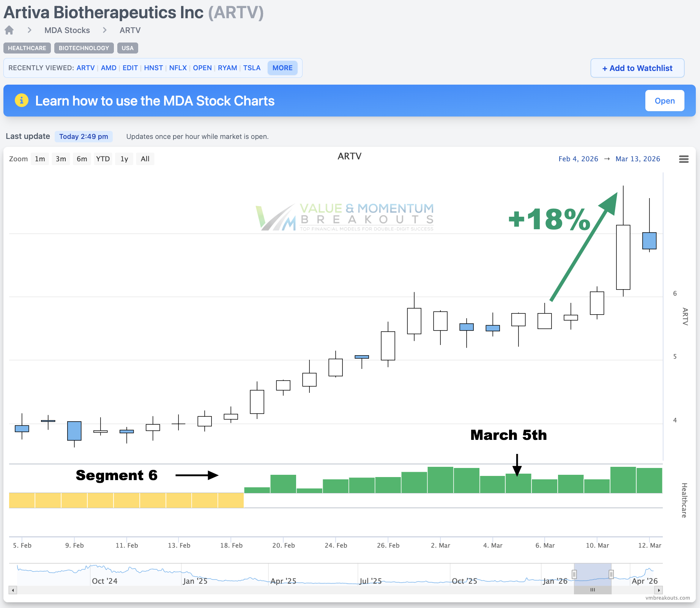Set chart zoom to All

pos(145,159)
